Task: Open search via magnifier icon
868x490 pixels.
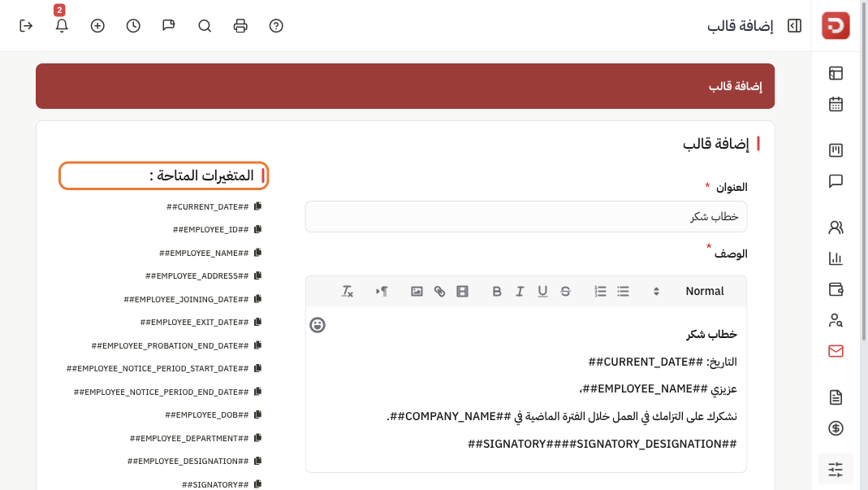Action: pyautogui.click(x=205, y=26)
